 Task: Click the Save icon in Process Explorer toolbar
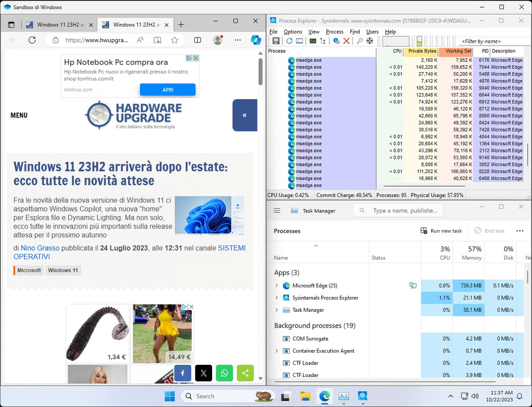[x=276, y=41]
